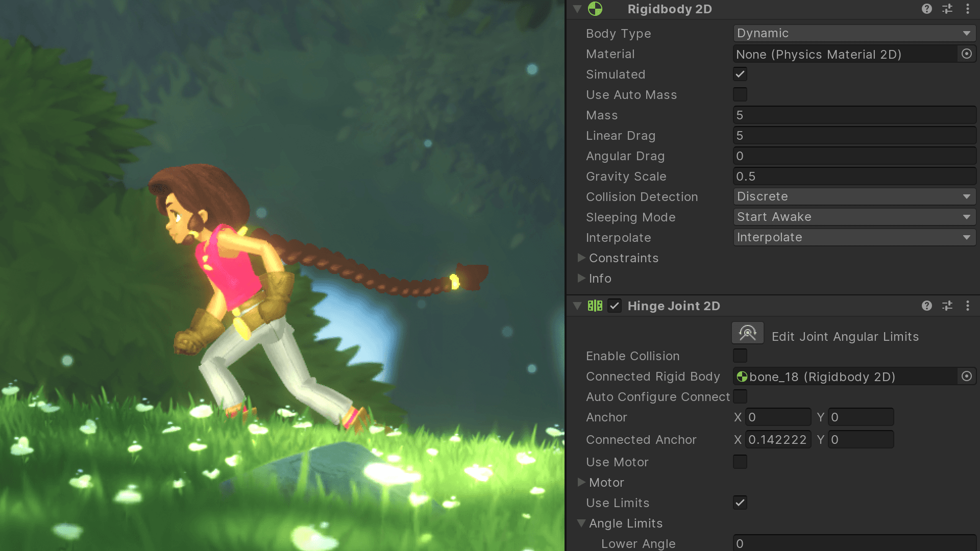Click the Connected Anchor X field
This screenshot has height=551, width=980.
point(778,440)
